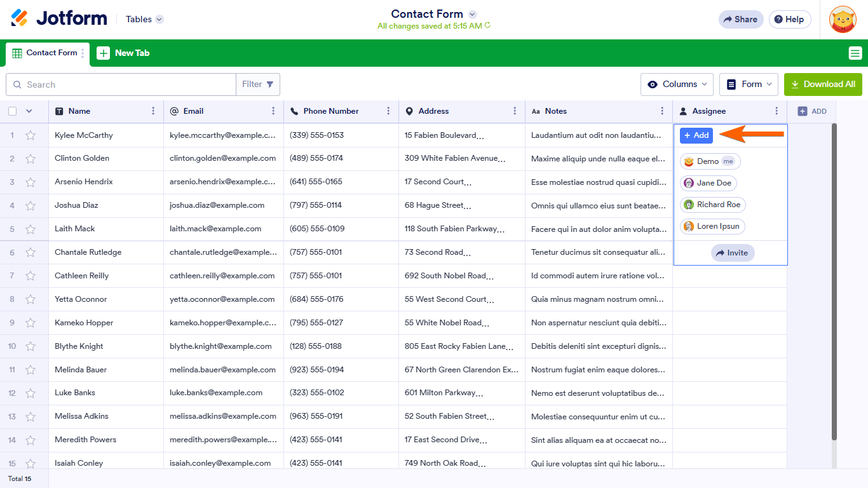The width and height of the screenshot is (868, 488).
Task: Star the Yetta Oconnor row
Action: [31, 300]
